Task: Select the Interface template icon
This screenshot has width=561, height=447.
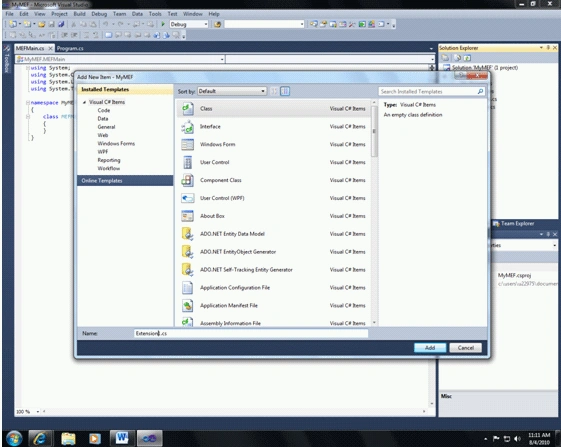Action: tap(187, 126)
